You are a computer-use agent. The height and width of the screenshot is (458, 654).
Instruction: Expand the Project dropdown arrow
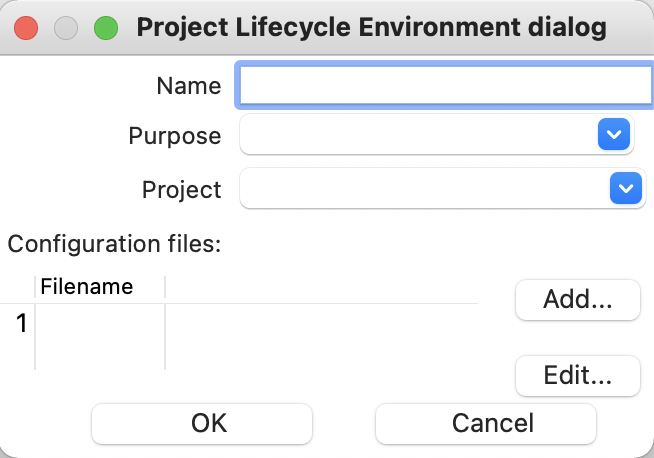[625, 188]
